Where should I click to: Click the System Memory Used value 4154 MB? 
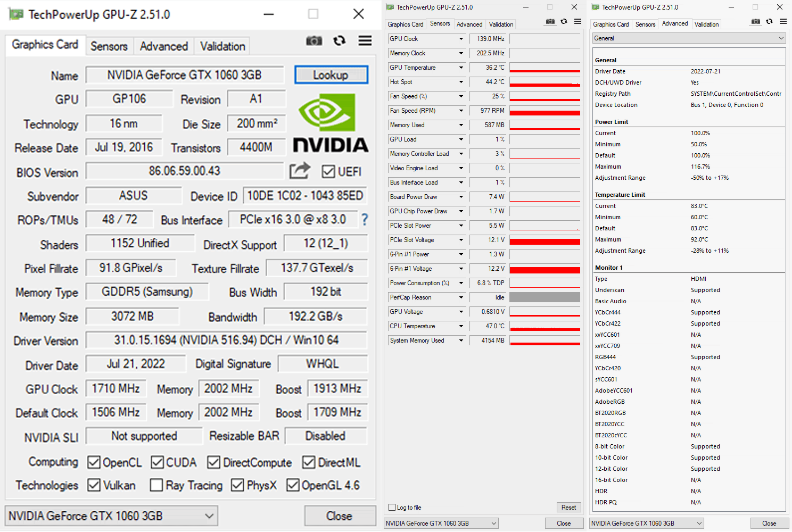[488, 340]
